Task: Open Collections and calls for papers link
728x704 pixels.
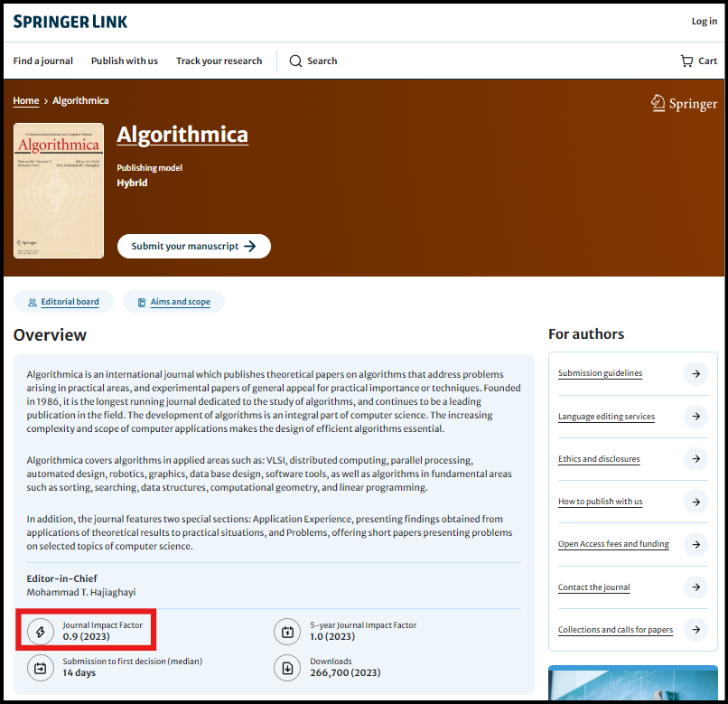Action: point(615,630)
